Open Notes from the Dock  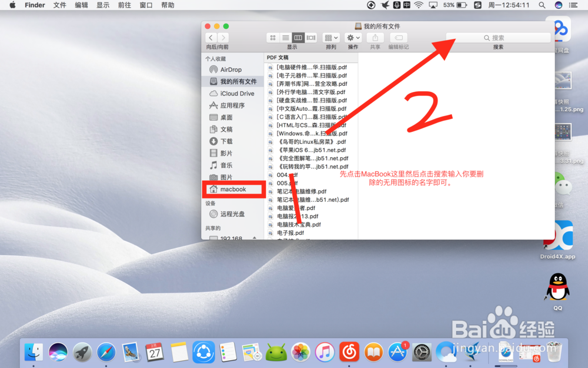point(179,352)
